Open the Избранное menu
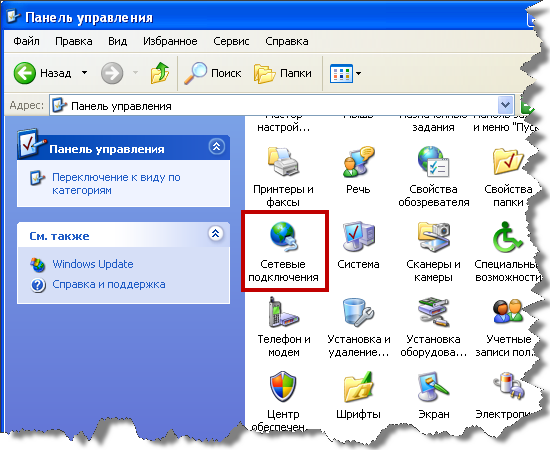550x450 pixels. point(170,41)
